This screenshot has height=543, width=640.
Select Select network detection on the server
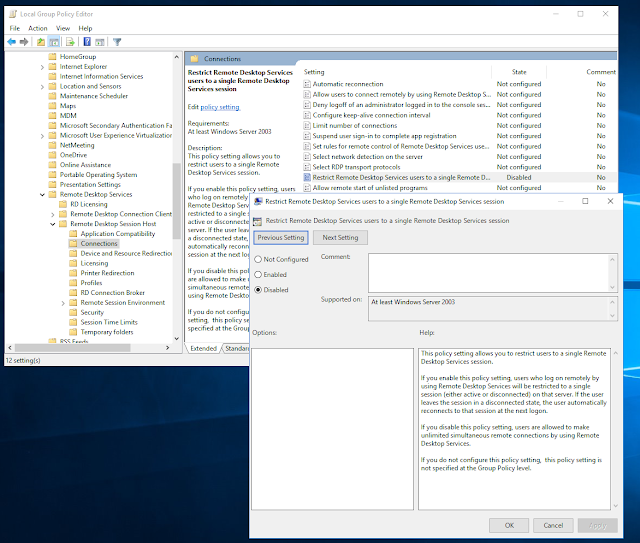pos(368,157)
